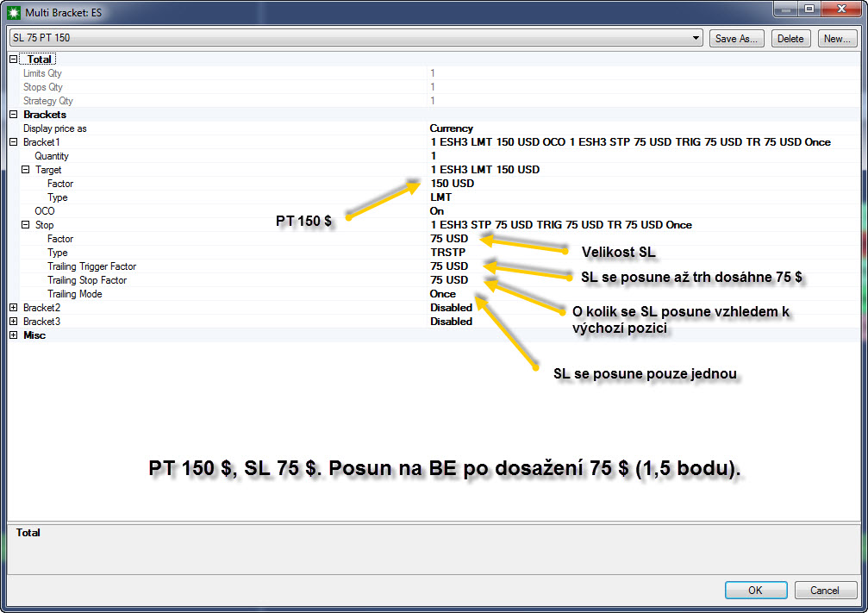Screen dimensions: 868x613
Task: Collapse the Bracket1 node
Action: (13, 141)
